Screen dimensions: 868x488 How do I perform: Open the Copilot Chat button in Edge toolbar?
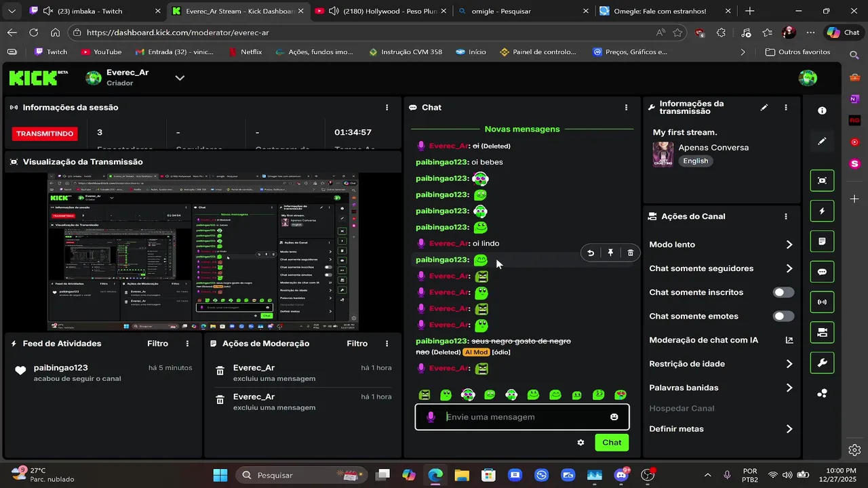pyautogui.click(x=843, y=33)
